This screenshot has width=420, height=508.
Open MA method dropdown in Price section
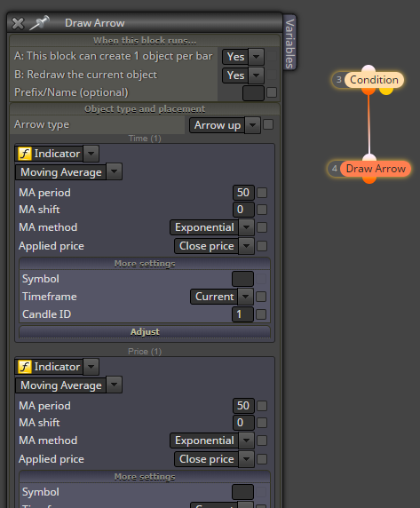pyautogui.click(x=246, y=441)
